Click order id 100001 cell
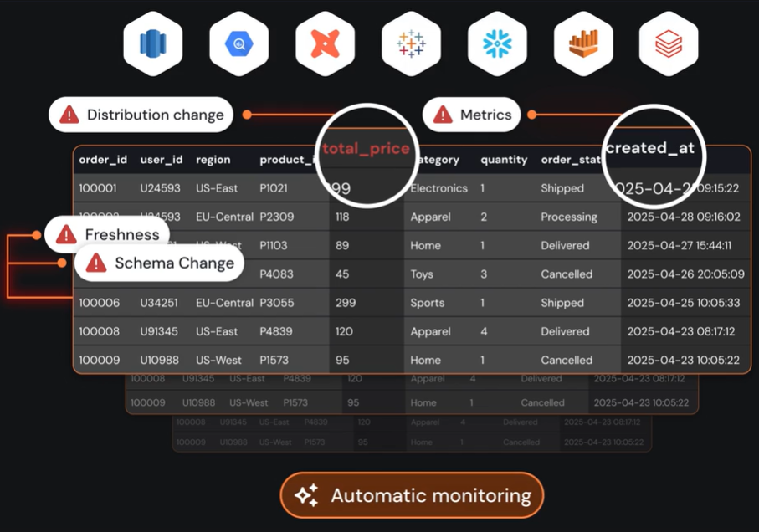This screenshot has height=532, width=759. (98, 188)
